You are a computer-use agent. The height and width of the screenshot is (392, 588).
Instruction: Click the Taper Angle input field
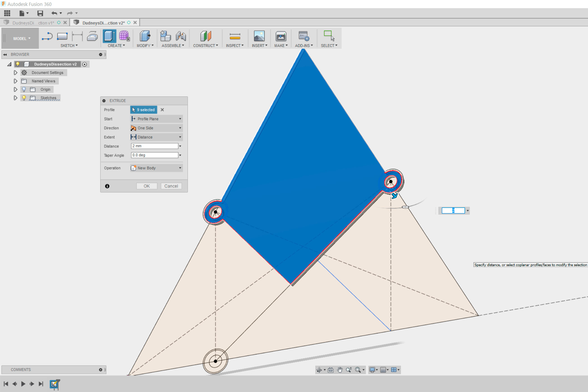point(154,155)
